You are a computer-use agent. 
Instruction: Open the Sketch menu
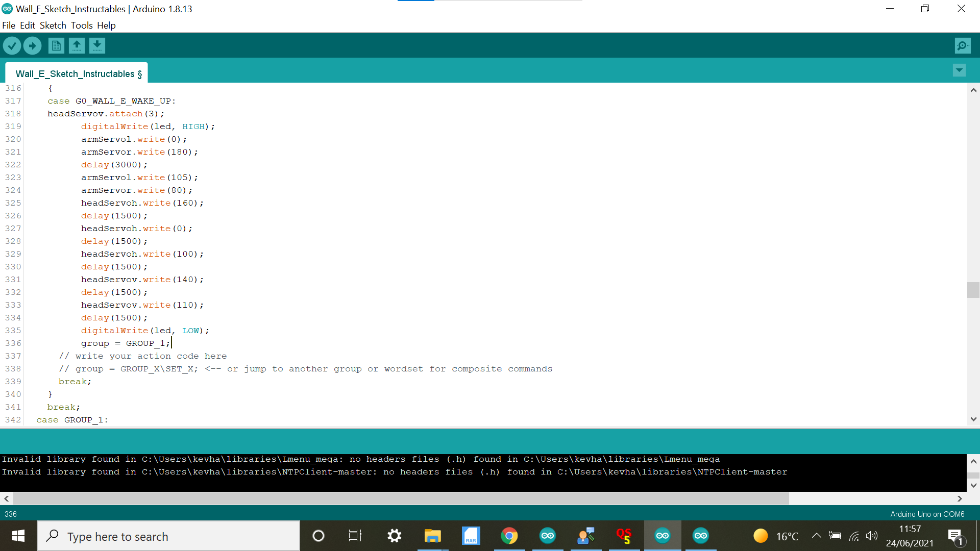pyautogui.click(x=53, y=26)
